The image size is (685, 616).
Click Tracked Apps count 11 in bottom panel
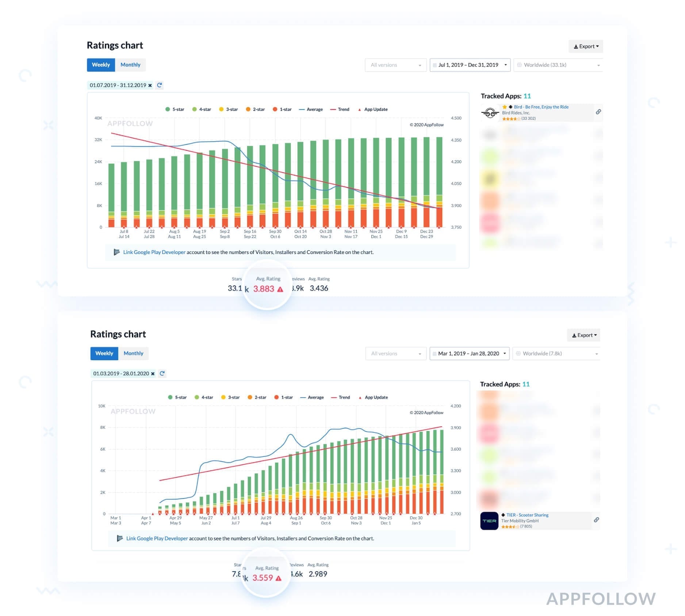point(526,384)
